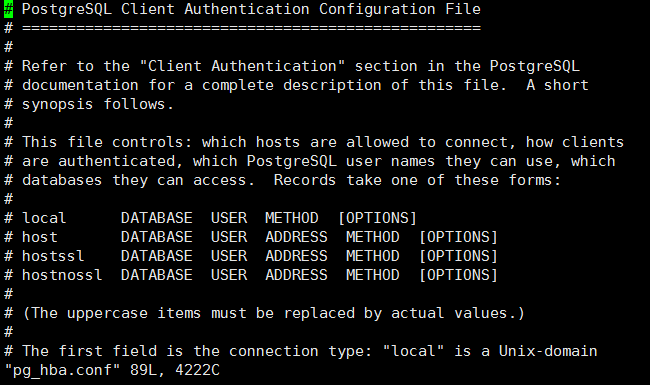Image resolution: width=650 pixels, height=385 pixels.
Task: Click the word "hostnossl"
Action: 62,276
